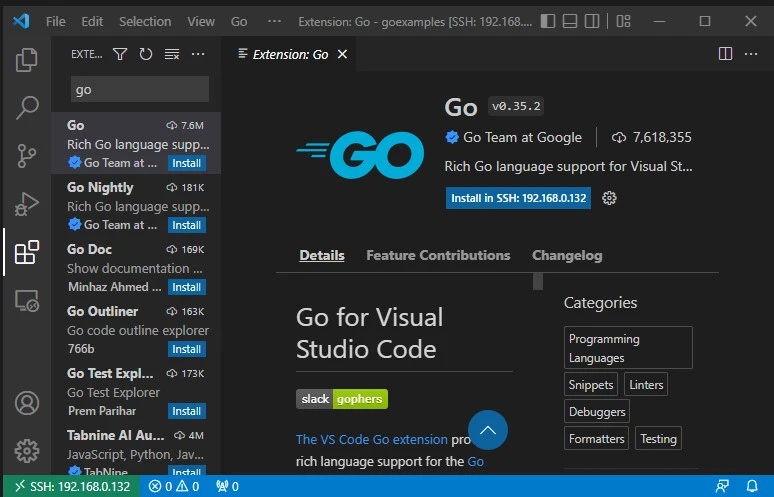Install the Go Nightly extension
774x497 pixels.
pos(186,225)
